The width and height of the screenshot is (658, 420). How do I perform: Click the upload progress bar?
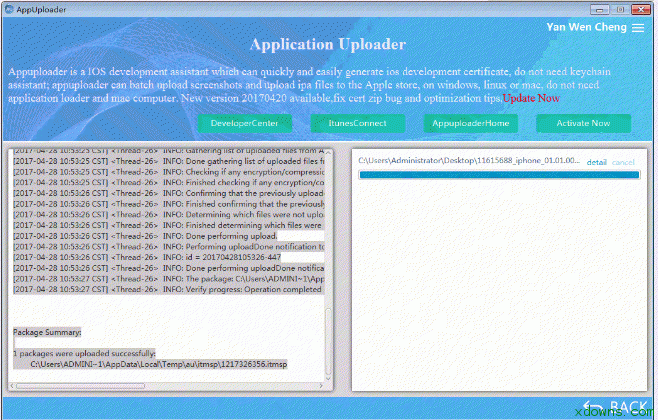click(499, 175)
